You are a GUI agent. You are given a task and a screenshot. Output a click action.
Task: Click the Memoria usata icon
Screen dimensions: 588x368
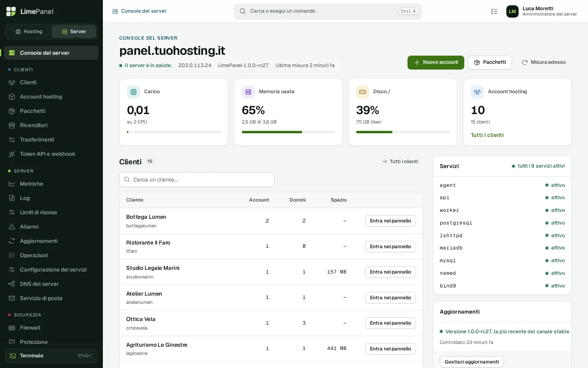coord(248,92)
